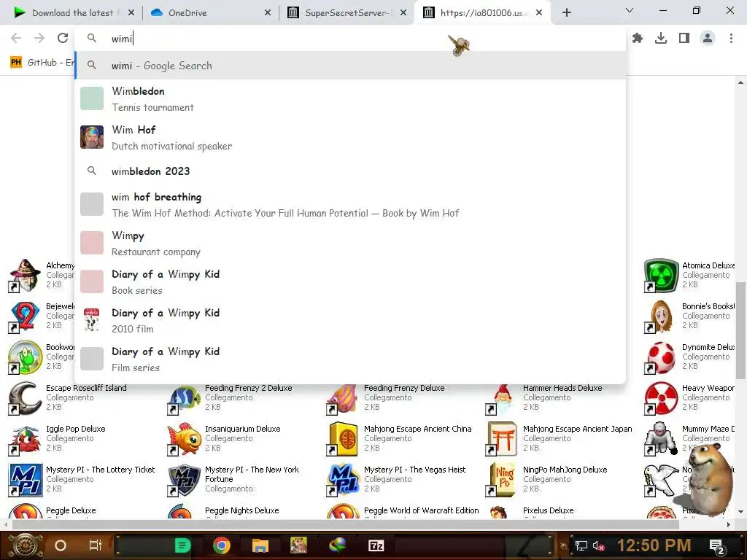Select Diary of a Wimpy Kid book series

[x=350, y=282]
